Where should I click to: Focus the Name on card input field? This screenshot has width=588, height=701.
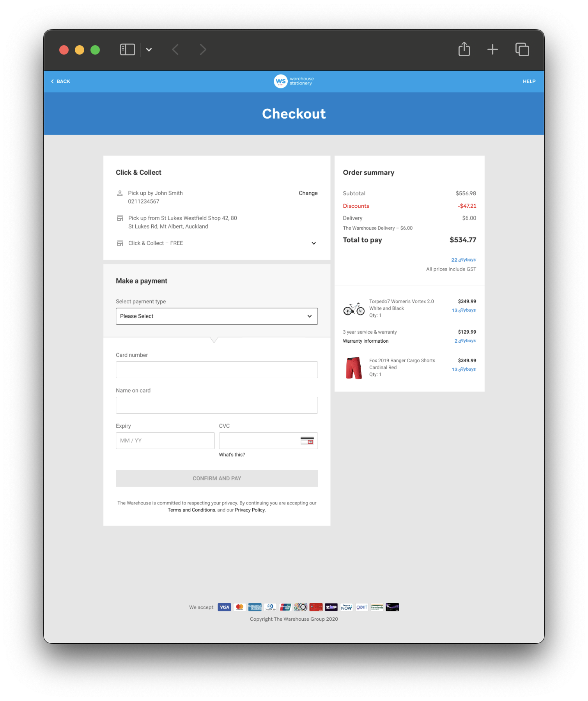[217, 405]
